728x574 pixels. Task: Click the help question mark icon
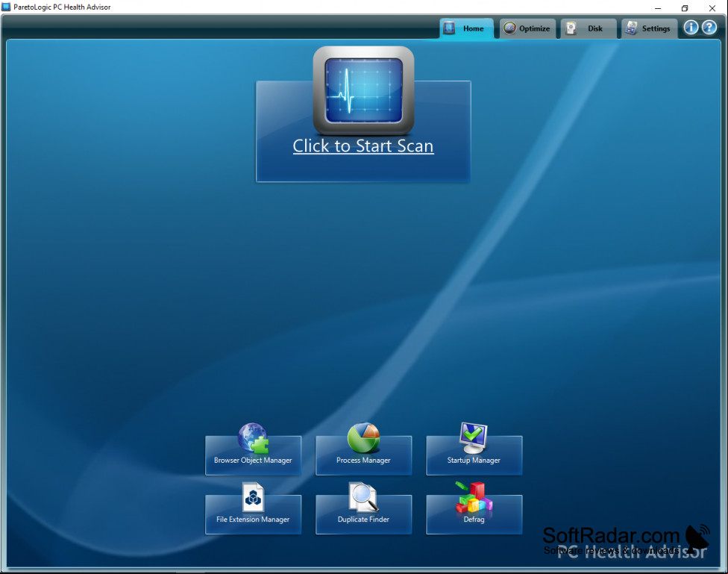point(709,28)
